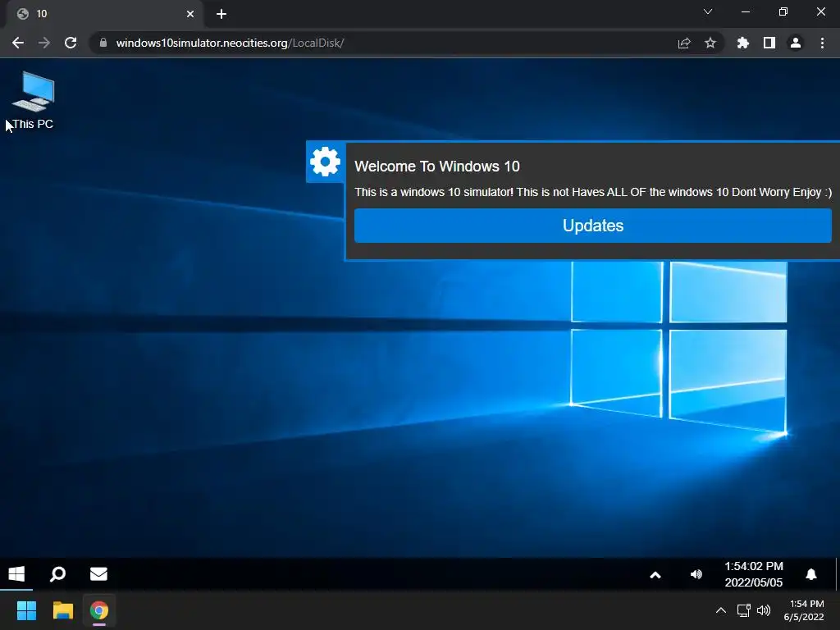The image size is (840, 630).
Task: Open the This PC desktop icon
Action: (33, 101)
